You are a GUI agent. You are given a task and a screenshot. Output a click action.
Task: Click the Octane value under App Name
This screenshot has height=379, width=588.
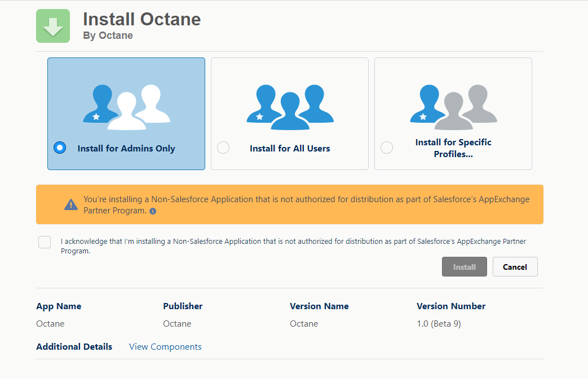tap(50, 324)
